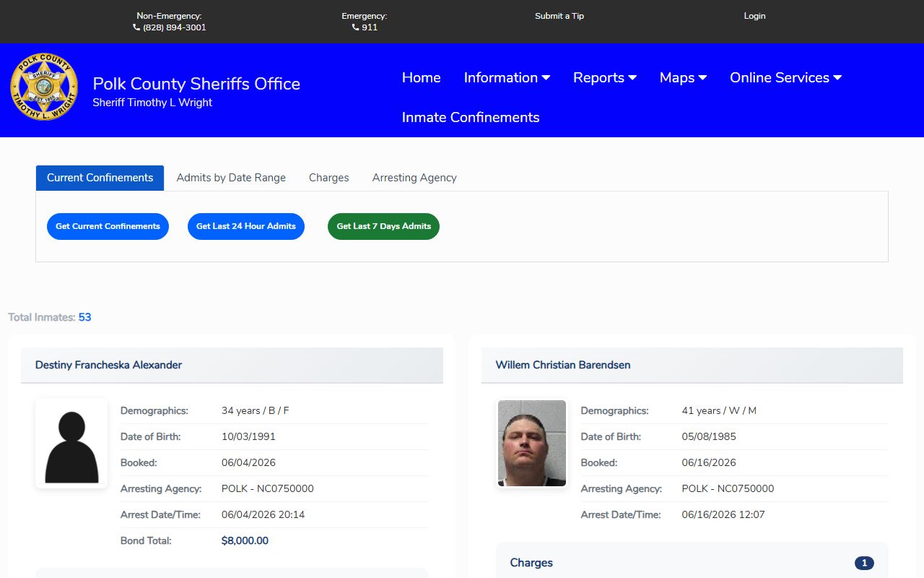Click Barendsen's booked date 06/16/2026
The image size is (924, 578).
click(x=709, y=462)
